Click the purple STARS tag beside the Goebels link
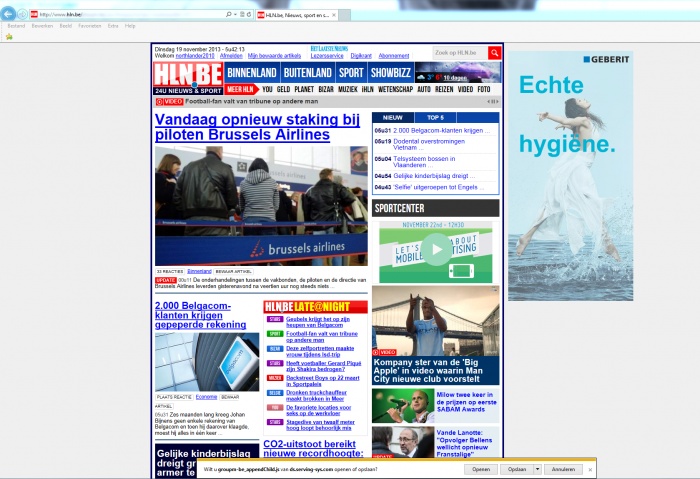Screen dimensions: 700x479 (x=275, y=319)
